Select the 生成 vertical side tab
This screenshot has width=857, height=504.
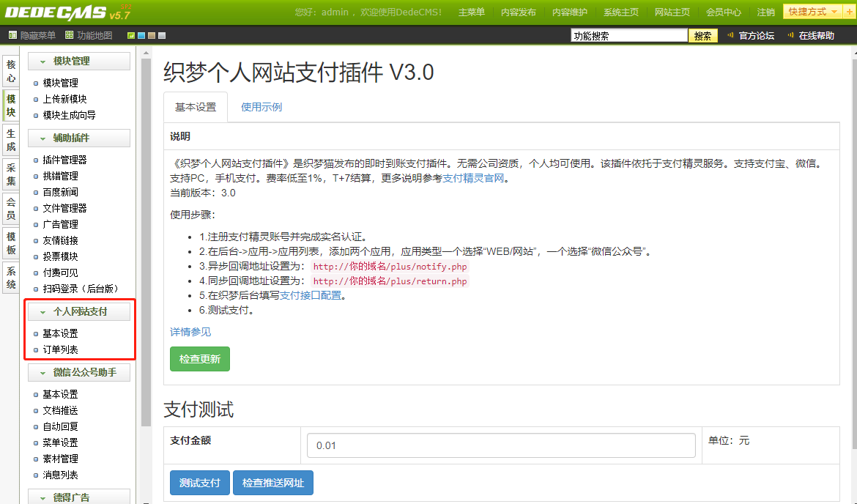tap(11, 140)
